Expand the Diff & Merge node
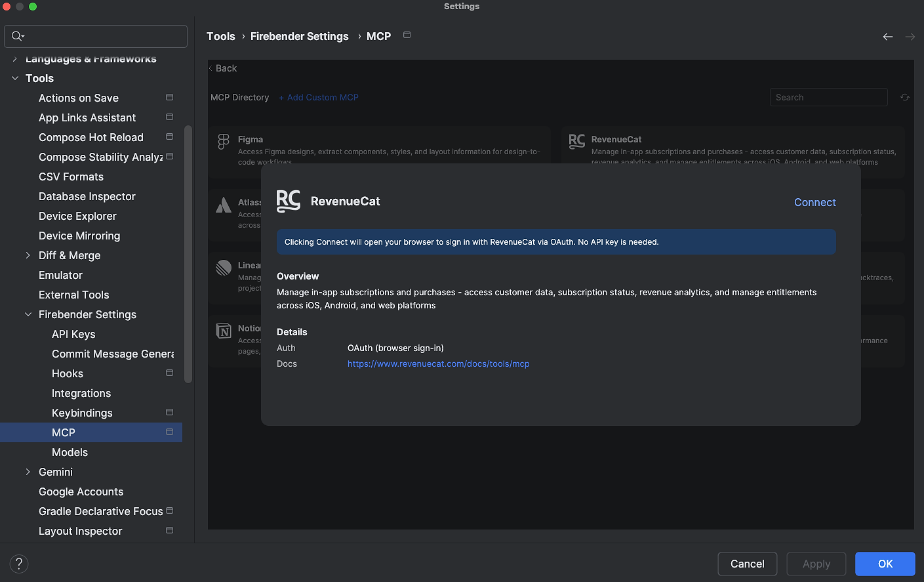 click(x=28, y=255)
